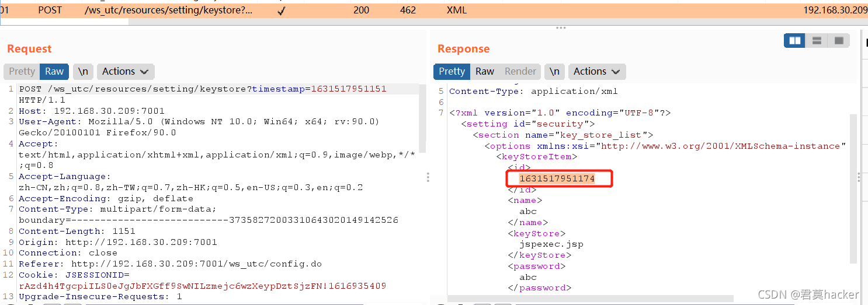Click the Accept-Encoding: gzip, deflate line
This screenshot has height=305, width=868.
pos(106,198)
